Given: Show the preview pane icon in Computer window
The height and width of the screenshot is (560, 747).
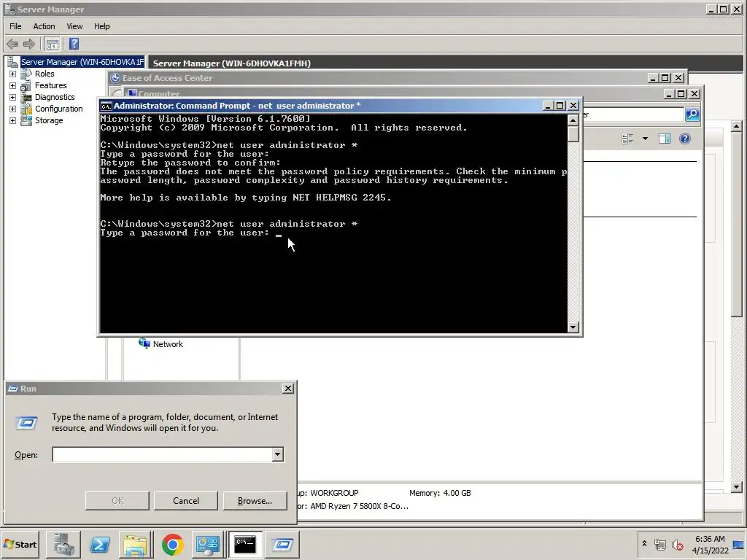Looking at the screenshot, I should 665,139.
